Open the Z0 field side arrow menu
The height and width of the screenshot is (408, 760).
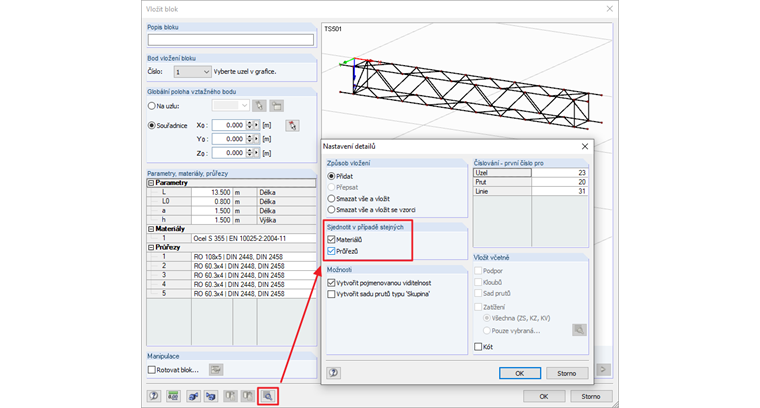coord(256,153)
